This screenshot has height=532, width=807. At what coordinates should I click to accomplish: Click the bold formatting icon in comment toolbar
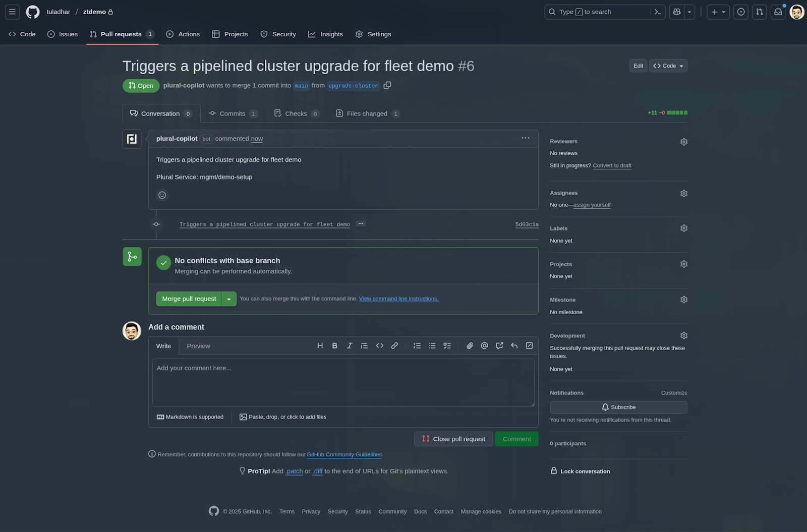334,346
